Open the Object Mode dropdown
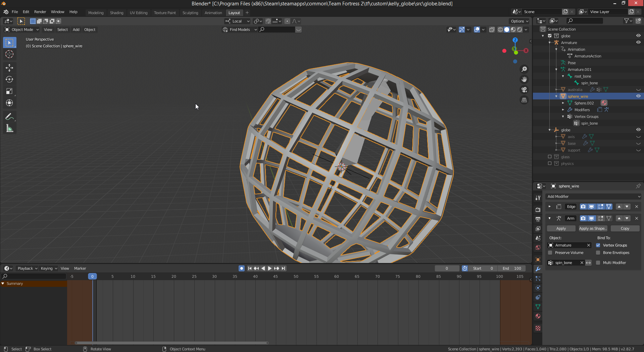644x352 pixels. click(22, 30)
